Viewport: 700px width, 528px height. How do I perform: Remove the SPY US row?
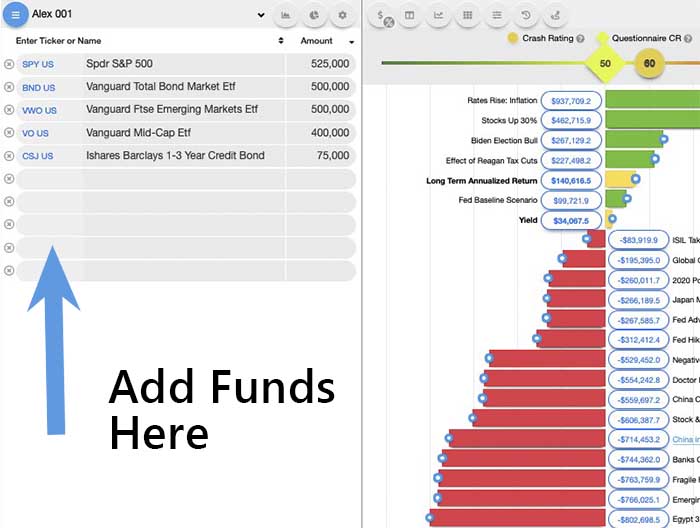(9, 64)
